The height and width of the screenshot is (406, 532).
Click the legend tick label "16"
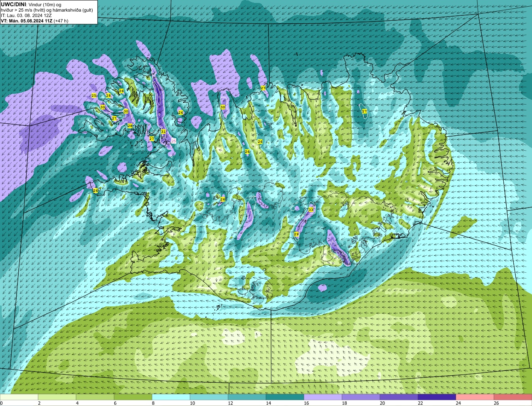point(306,403)
